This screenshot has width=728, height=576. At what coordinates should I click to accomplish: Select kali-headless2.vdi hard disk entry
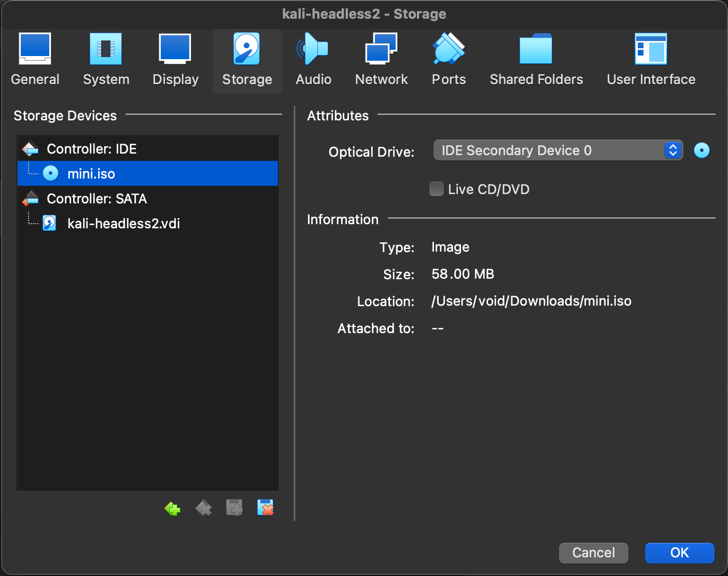click(x=148, y=223)
